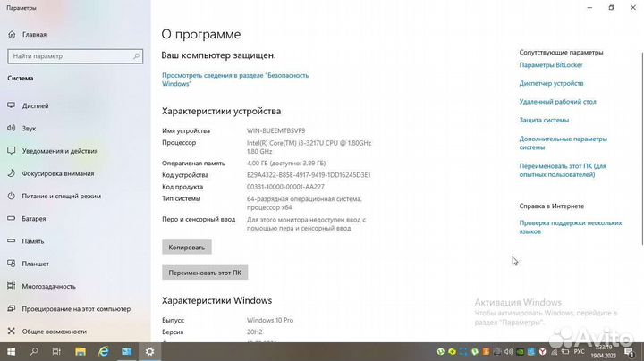Open File Explorer from taskbar

pyautogui.click(x=80, y=351)
